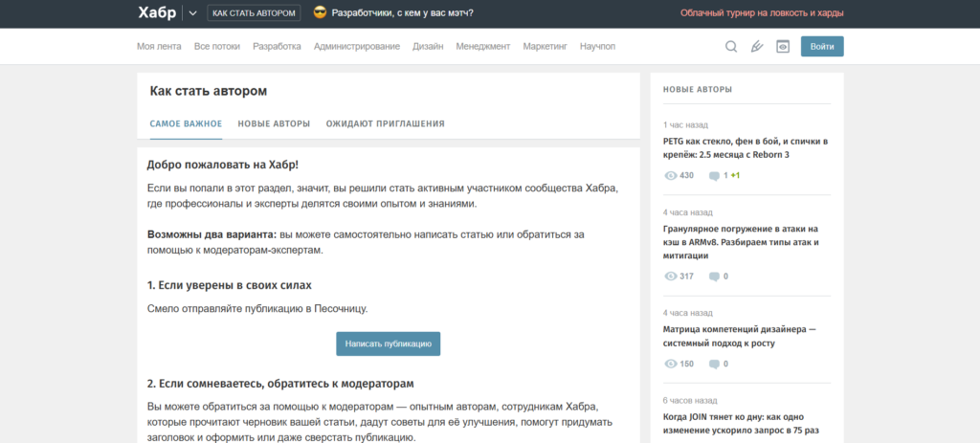Go to Моя лента
The height and width of the screenshot is (443, 980).
pyautogui.click(x=160, y=46)
